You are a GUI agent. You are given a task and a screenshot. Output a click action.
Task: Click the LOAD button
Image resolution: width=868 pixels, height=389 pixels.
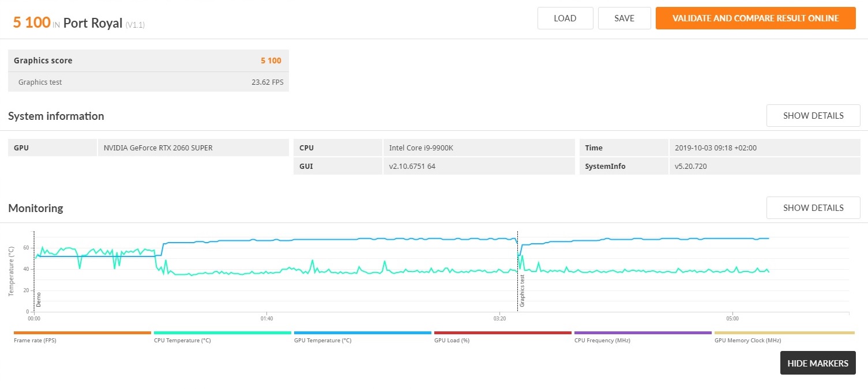565,18
